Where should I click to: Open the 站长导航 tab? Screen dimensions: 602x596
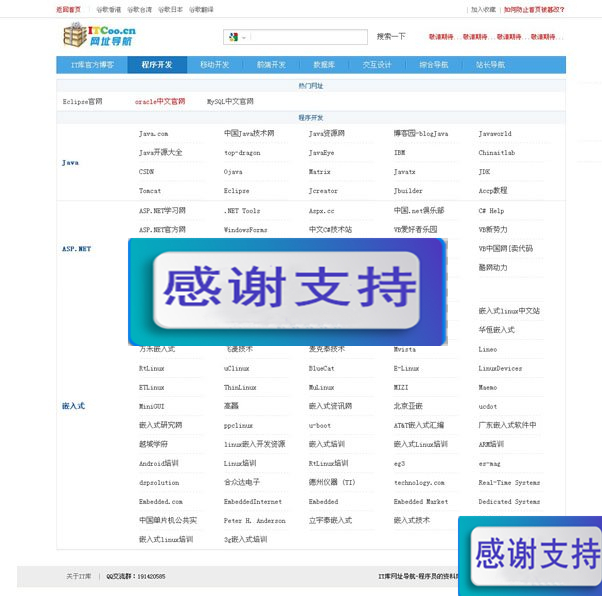pos(490,65)
